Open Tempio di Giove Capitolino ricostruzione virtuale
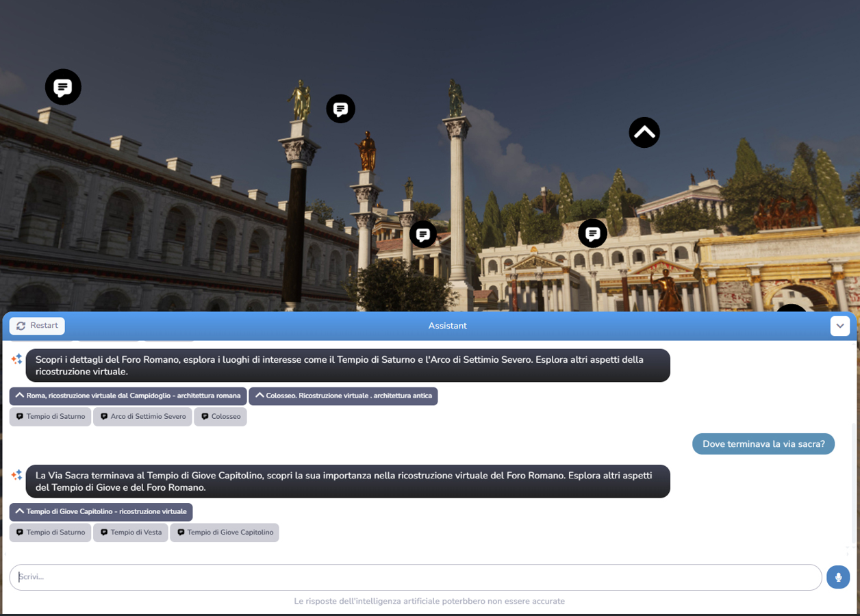 tap(101, 512)
